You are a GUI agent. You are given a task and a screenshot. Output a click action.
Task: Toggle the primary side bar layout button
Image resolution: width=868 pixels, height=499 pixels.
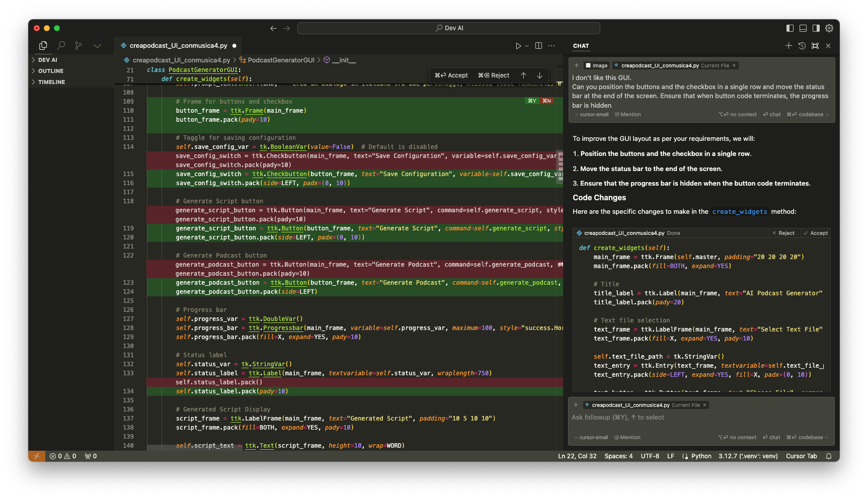790,28
